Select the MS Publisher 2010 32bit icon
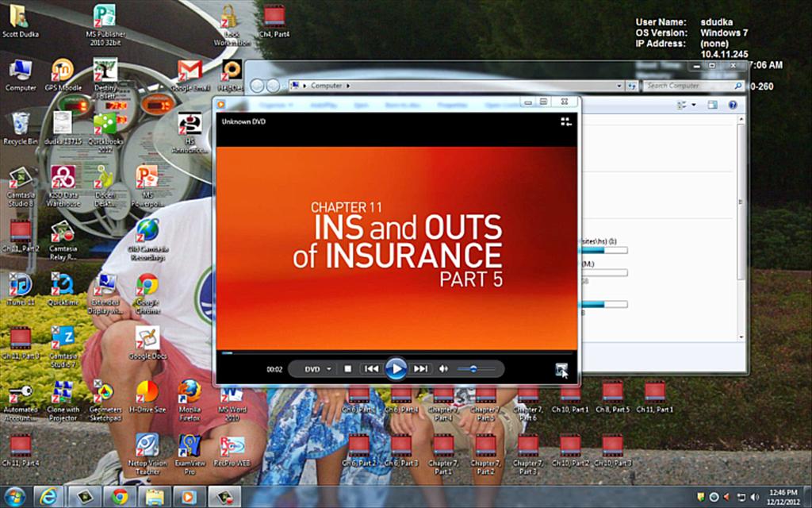 105,25
